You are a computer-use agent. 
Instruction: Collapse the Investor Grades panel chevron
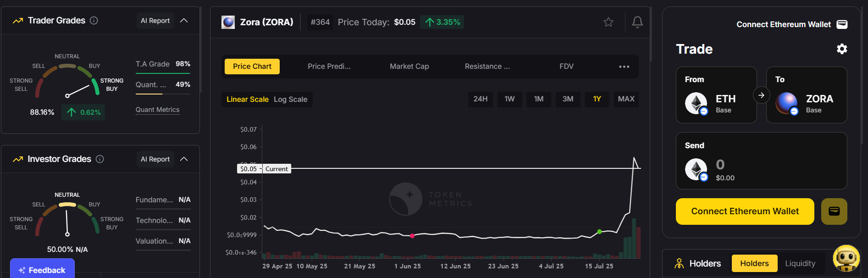pyautogui.click(x=184, y=159)
